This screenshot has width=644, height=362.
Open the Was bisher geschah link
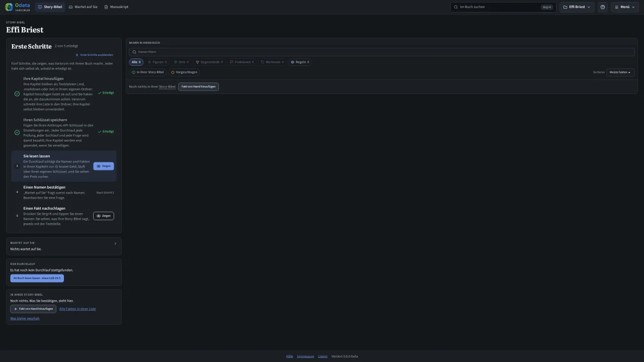[x=25, y=318]
